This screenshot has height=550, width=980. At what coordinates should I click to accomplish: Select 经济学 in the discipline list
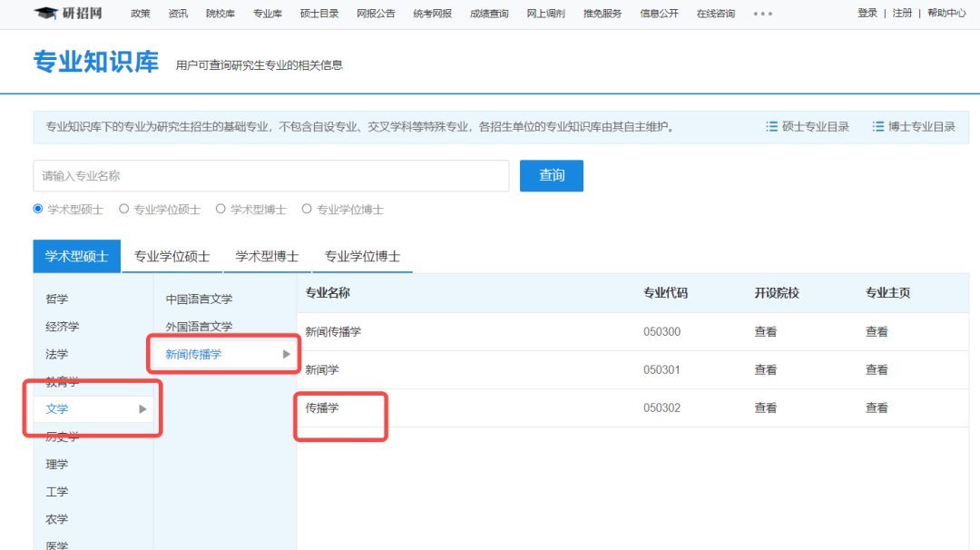tap(63, 326)
